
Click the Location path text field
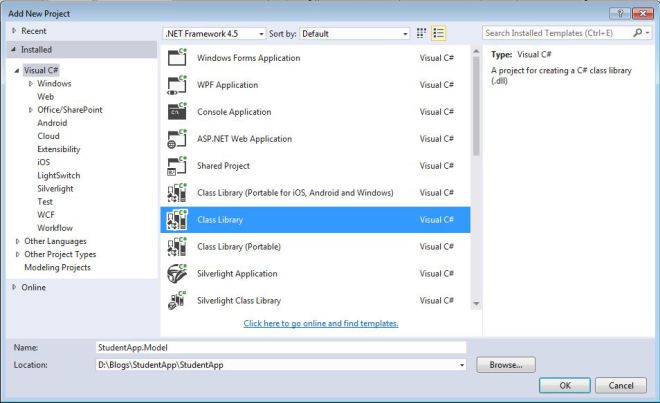277,365
